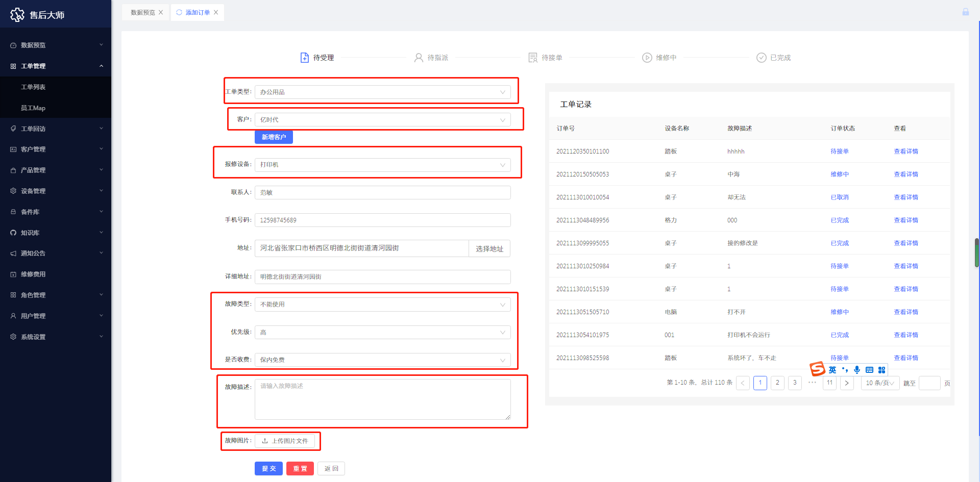980x482 pixels.
Task: Expand the 故障类型 dropdown
Action: (x=382, y=305)
